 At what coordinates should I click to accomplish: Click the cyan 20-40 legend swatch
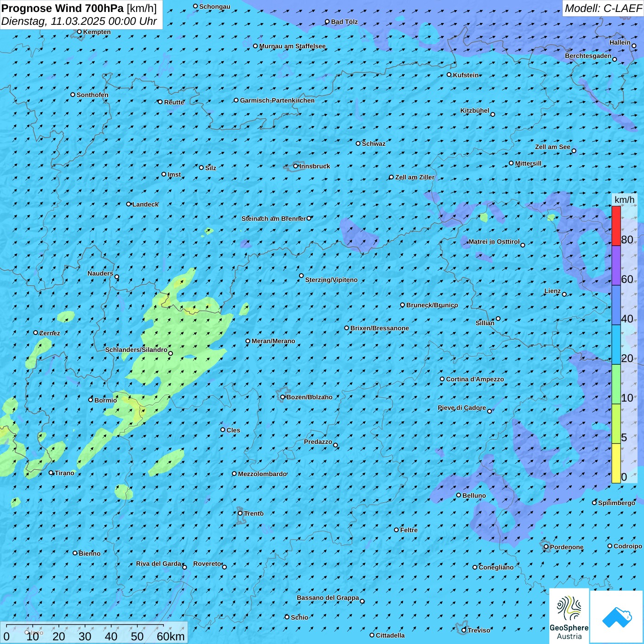616,345
